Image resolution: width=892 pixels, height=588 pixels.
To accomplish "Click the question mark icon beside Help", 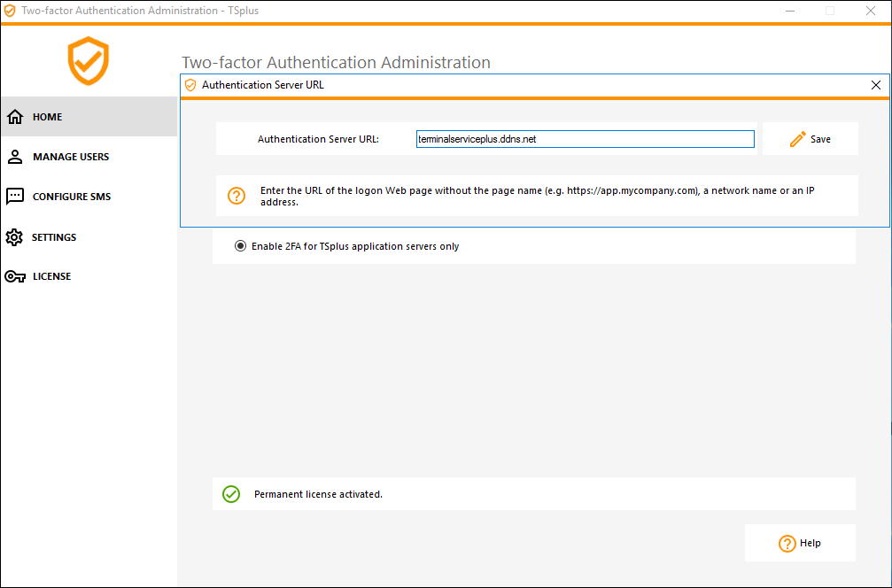I will 787,543.
